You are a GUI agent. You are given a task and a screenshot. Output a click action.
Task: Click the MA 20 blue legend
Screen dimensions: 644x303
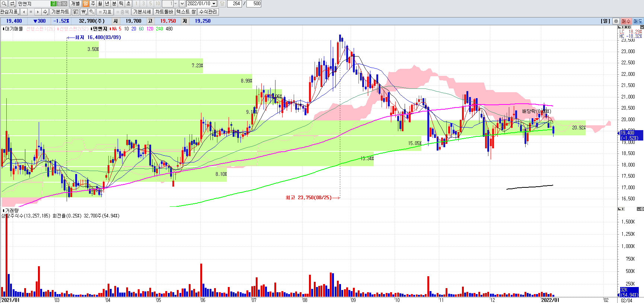(134, 29)
